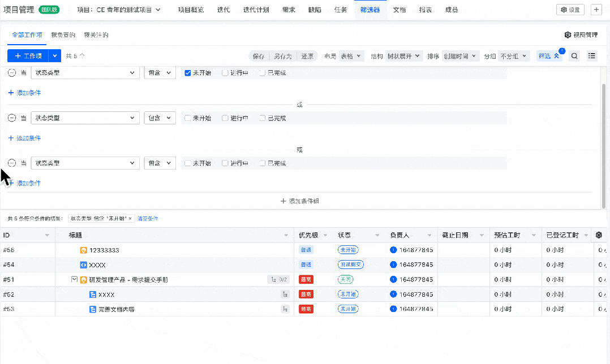Check 进行中 in the second condition row

pyautogui.click(x=225, y=118)
